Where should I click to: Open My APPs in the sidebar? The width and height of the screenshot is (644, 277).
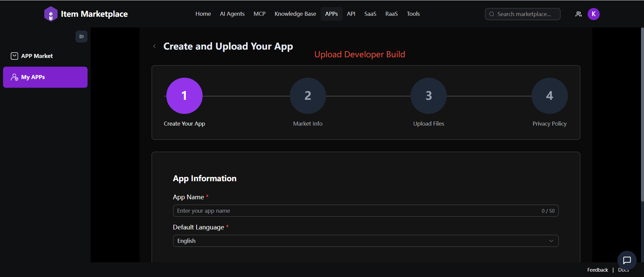45,77
